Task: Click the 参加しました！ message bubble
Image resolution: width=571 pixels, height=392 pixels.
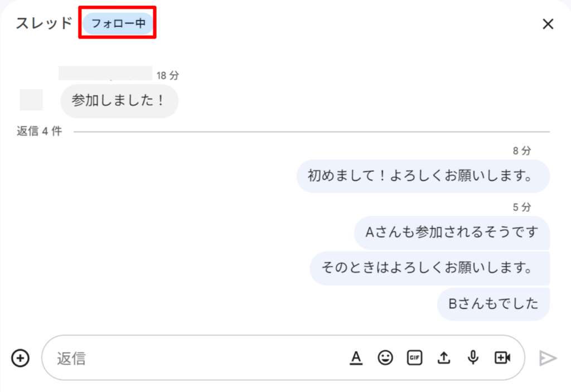Action: tap(119, 101)
